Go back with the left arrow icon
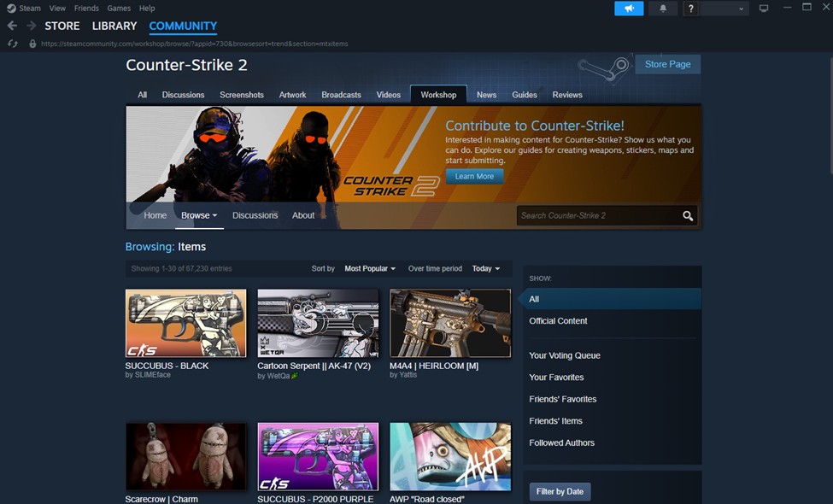Screen dimensions: 833x504 click(x=12, y=26)
